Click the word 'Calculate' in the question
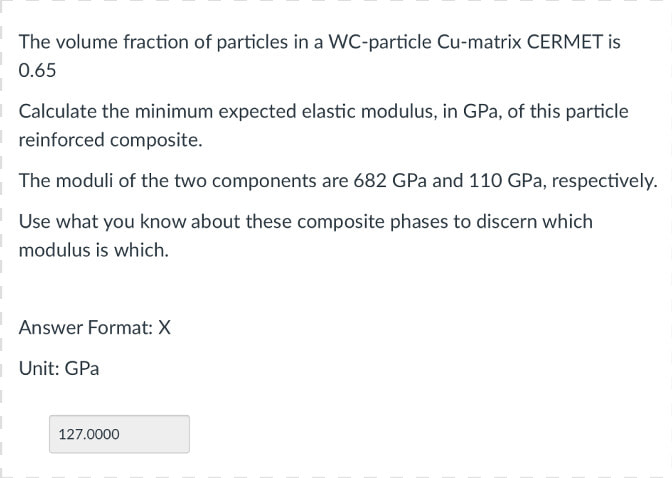Screen dimensions: 672x478 point(58,111)
